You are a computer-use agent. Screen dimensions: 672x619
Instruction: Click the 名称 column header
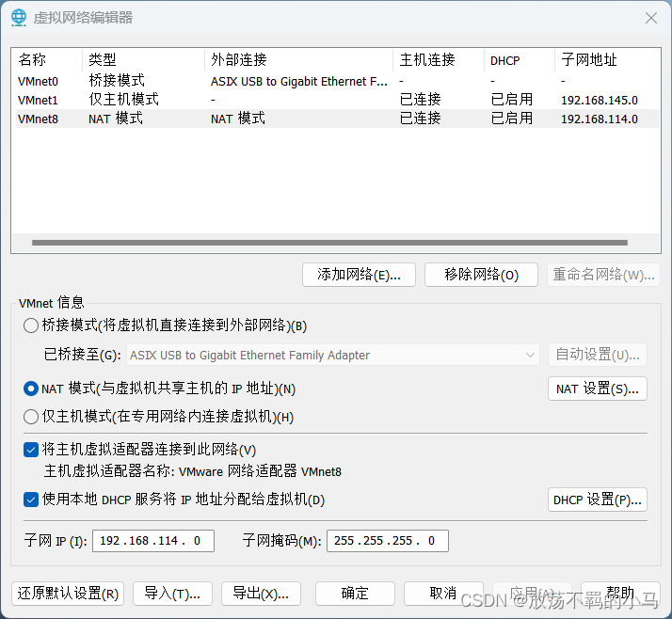tap(47, 60)
